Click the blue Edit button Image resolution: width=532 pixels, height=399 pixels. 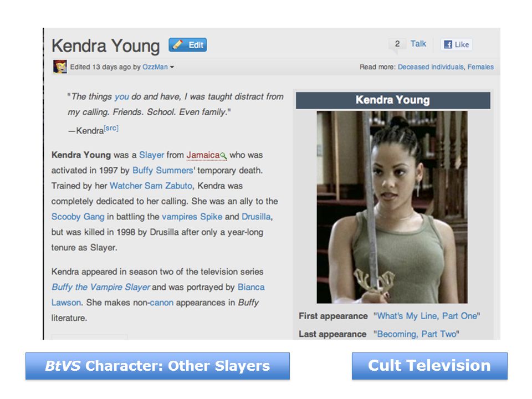tap(188, 45)
